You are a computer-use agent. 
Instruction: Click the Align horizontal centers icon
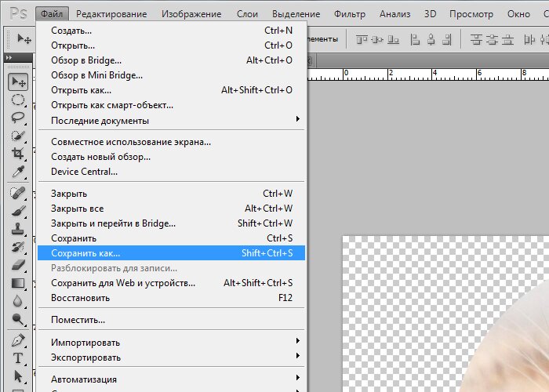click(431, 40)
